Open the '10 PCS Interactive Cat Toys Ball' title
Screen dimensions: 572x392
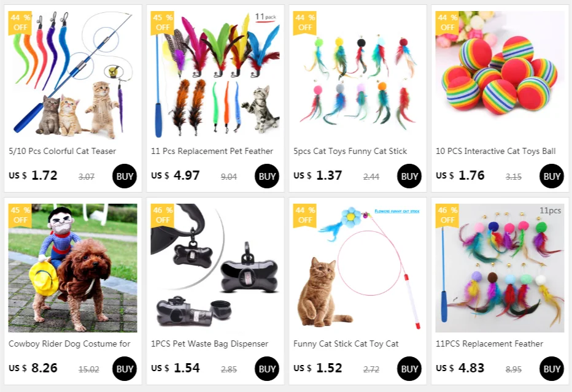coord(495,151)
